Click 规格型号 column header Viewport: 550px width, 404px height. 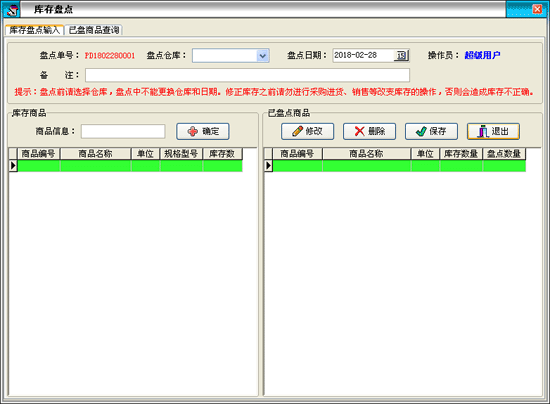181,154
